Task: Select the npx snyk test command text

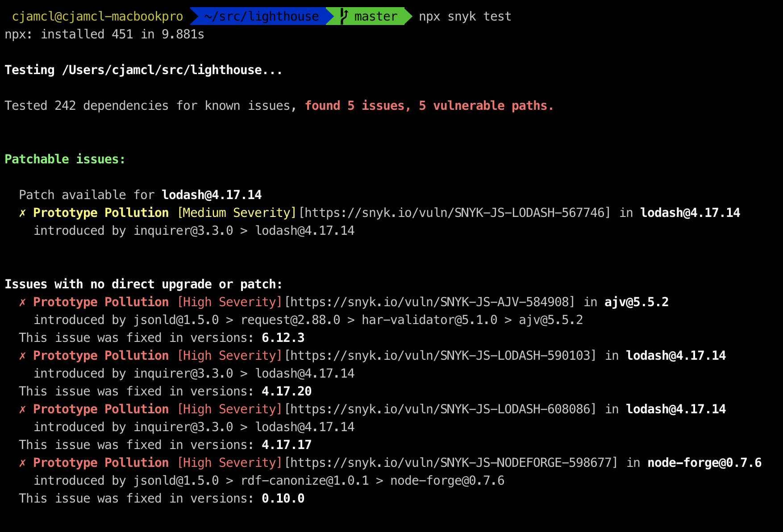Action: click(464, 16)
